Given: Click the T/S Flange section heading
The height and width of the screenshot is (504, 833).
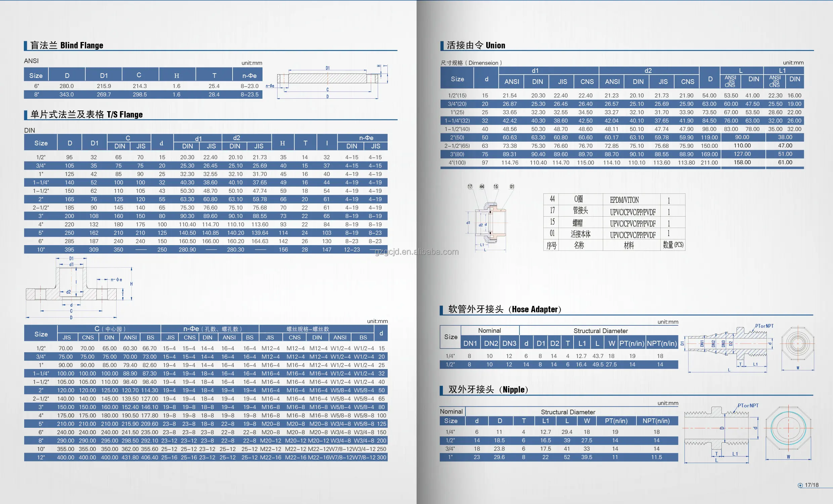Looking at the screenshot, I should (87, 114).
